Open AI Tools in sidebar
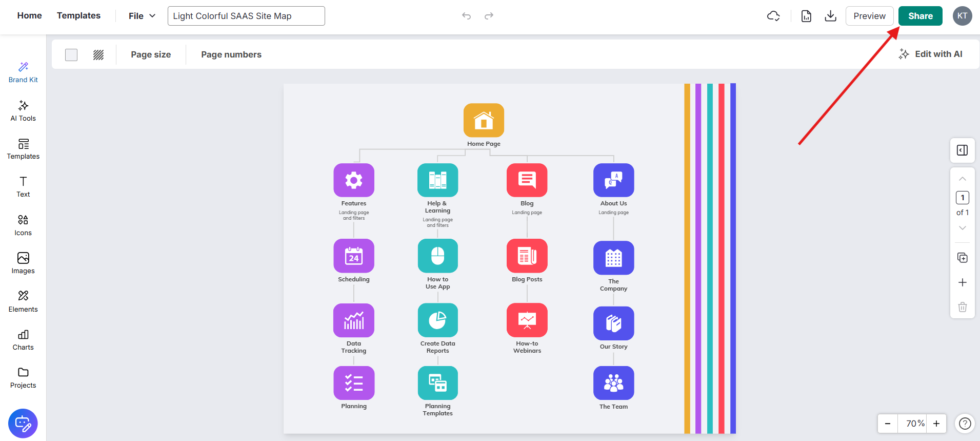Image resolution: width=980 pixels, height=441 pixels. click(x=23, y=111)
